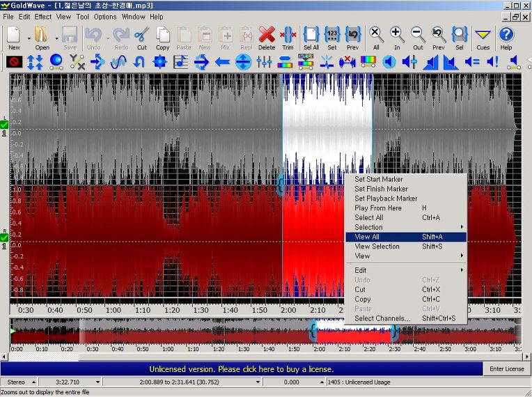Click the 1:00 mark on main timeline ruler
The width and height of the screenshot is (532, 397).
tap(114, 310)
